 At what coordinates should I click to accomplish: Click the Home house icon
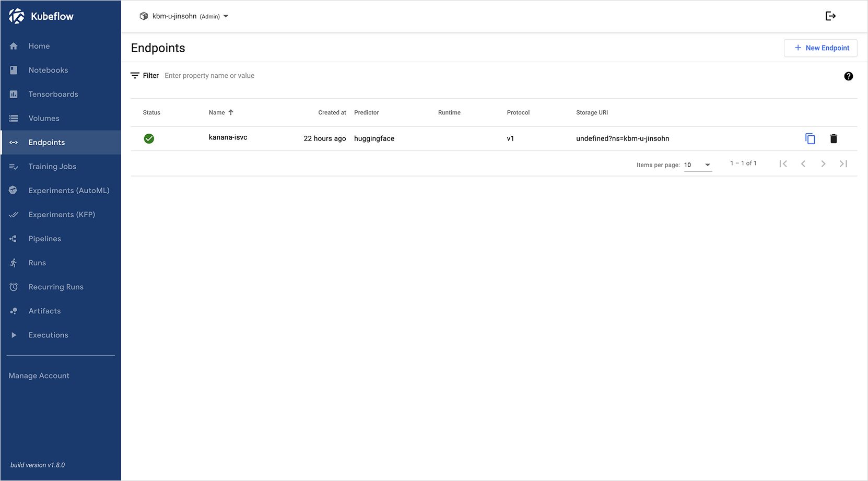[x=14, y=46]
